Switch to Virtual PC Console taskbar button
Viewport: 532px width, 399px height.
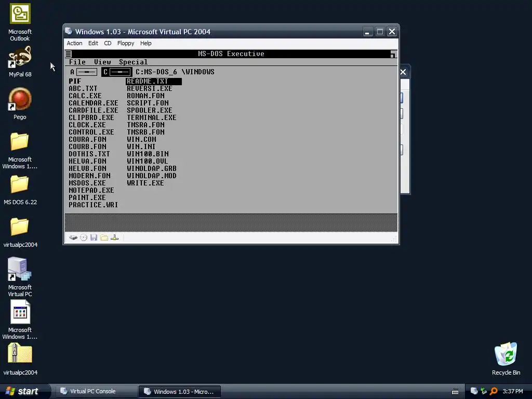[96, 391]
